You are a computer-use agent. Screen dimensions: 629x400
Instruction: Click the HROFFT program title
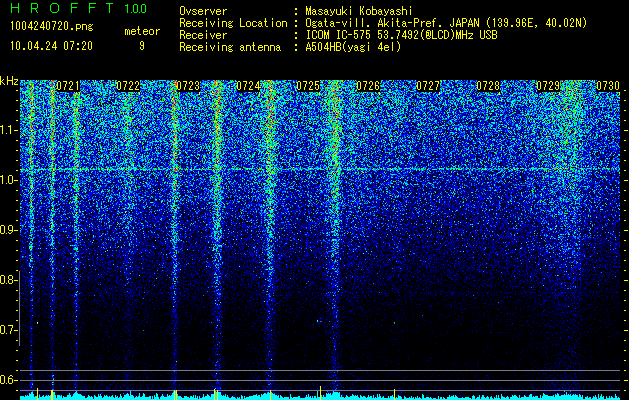62,8
